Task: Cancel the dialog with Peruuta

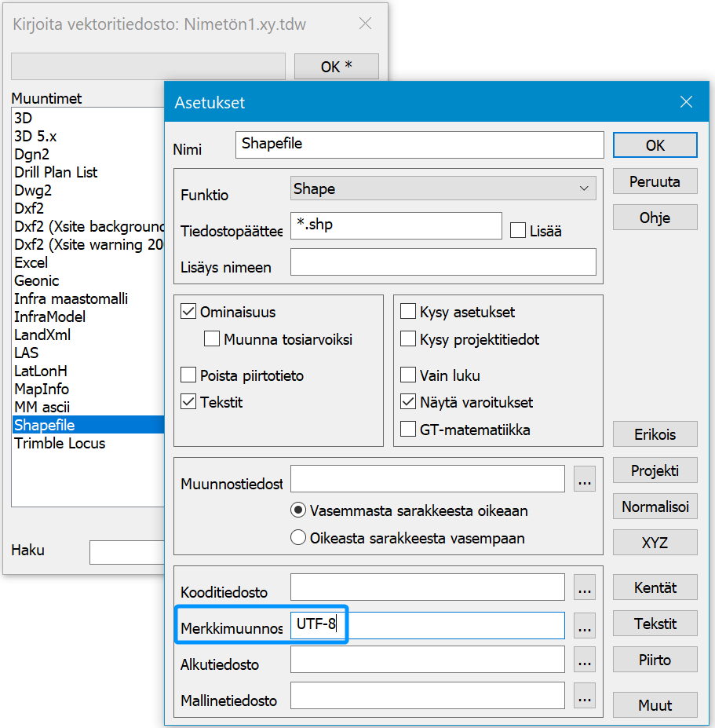Action: (655, 181)
